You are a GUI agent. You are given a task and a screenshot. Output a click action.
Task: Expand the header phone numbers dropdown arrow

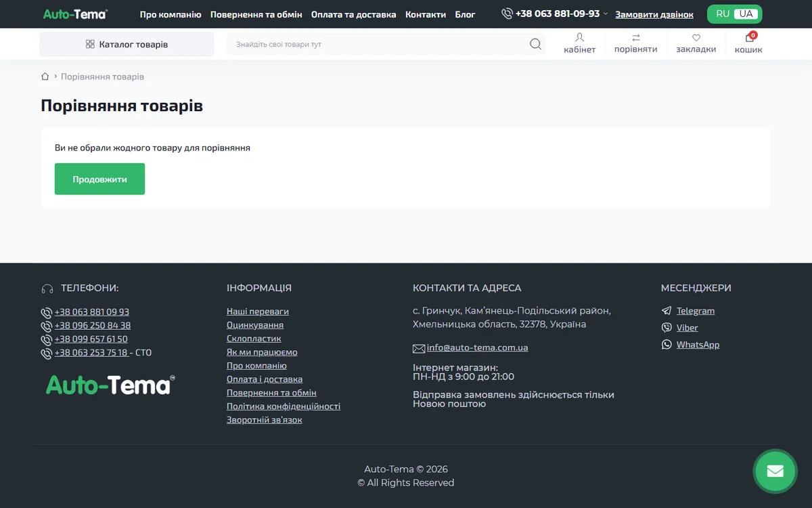(x=606, y=14)
